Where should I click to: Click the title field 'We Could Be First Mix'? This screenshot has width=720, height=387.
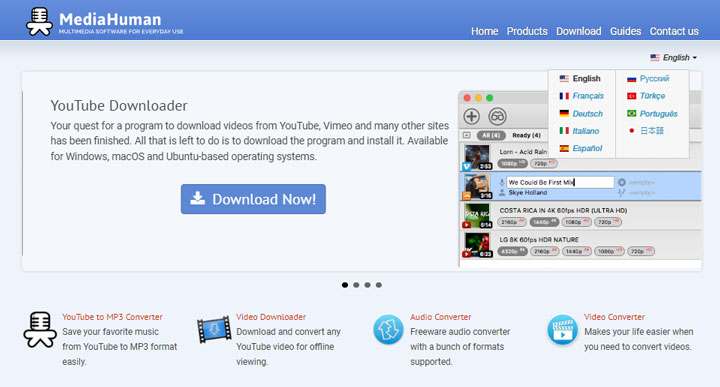click(x=560, y=182)
